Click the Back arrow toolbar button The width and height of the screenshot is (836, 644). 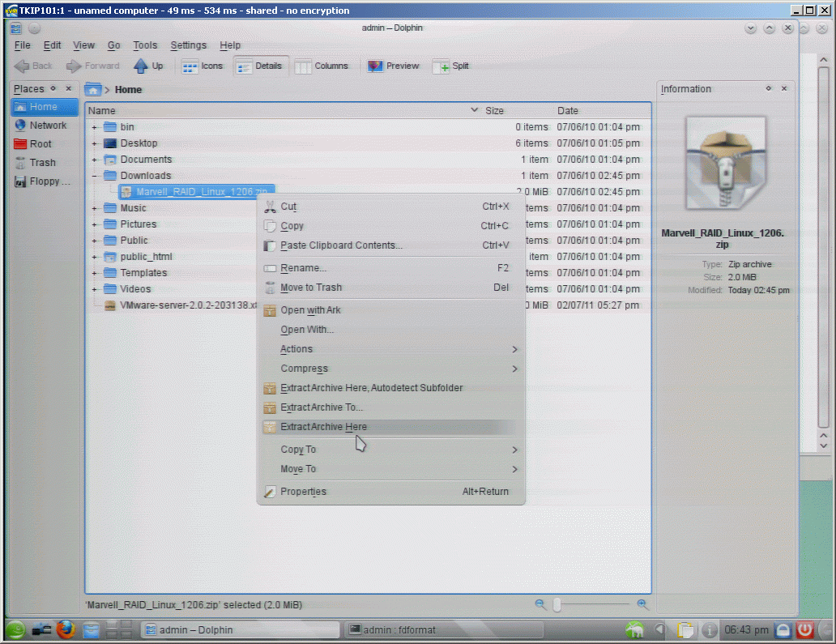[x=33, y=66]
